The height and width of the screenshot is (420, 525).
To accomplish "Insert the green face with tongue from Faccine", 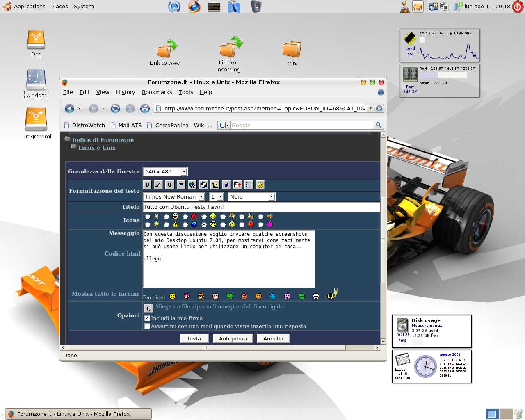I will 230,296.
